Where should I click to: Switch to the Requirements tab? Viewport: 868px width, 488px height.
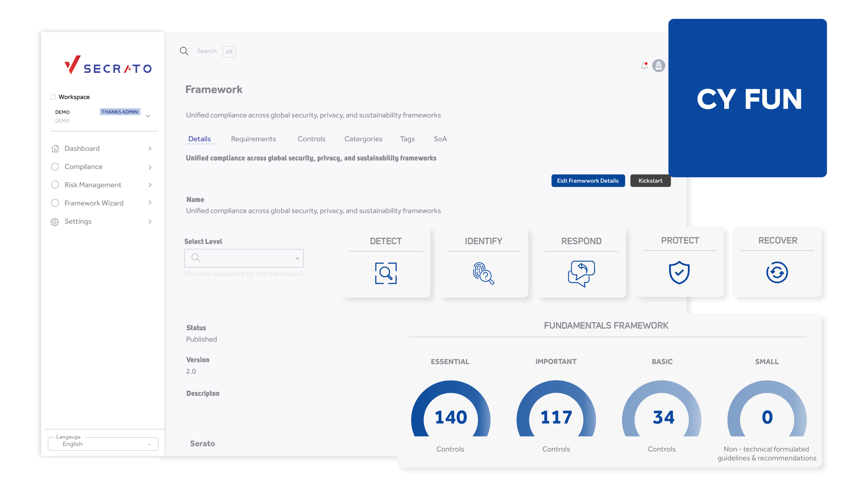pos(253,139)
